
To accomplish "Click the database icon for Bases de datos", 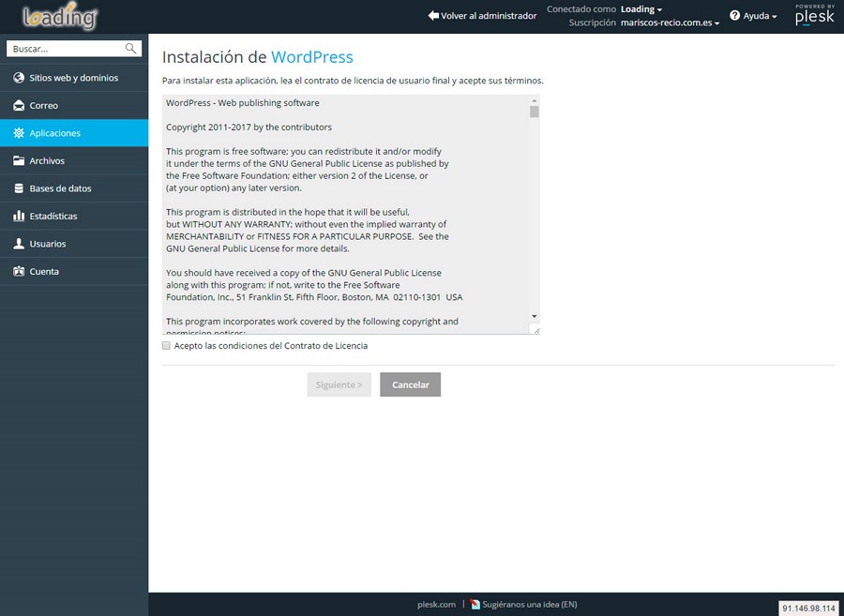I will pos(19,188).
